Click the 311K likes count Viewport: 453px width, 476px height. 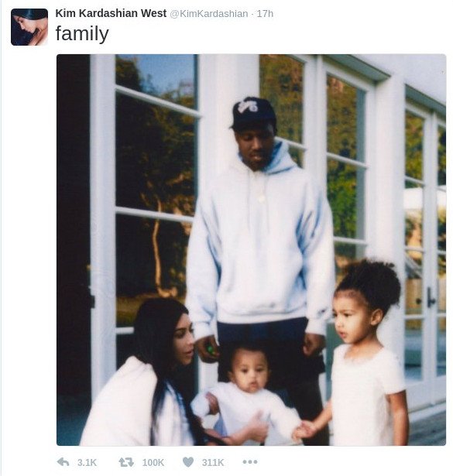click(x=213, y=462)
